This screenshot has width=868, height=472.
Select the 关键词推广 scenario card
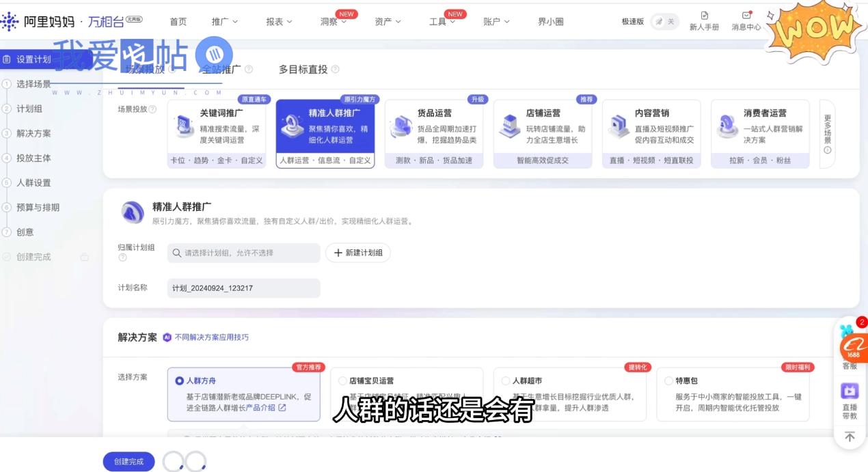tap(217, 134)
